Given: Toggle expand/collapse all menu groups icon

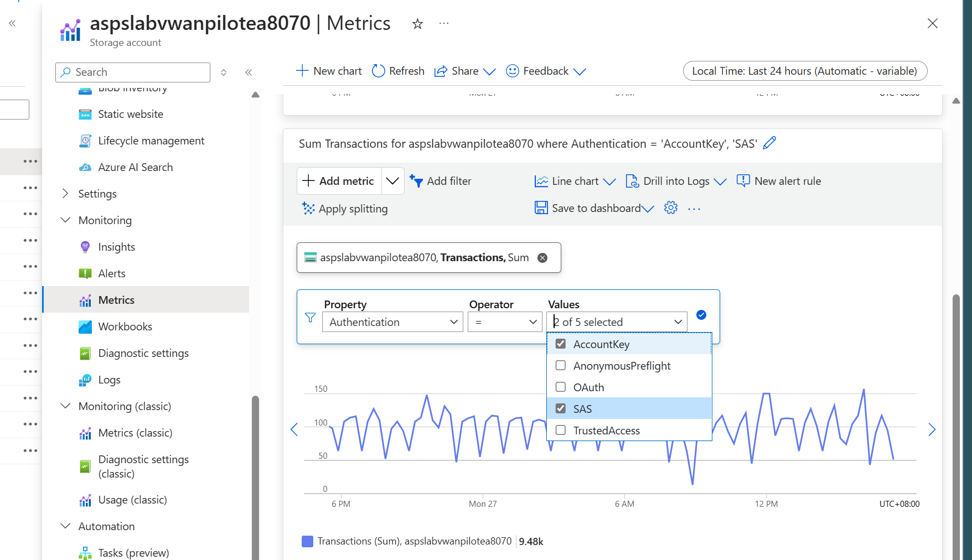Looking at the screenshot, I should pyautogui.click(x=224, y=72).
